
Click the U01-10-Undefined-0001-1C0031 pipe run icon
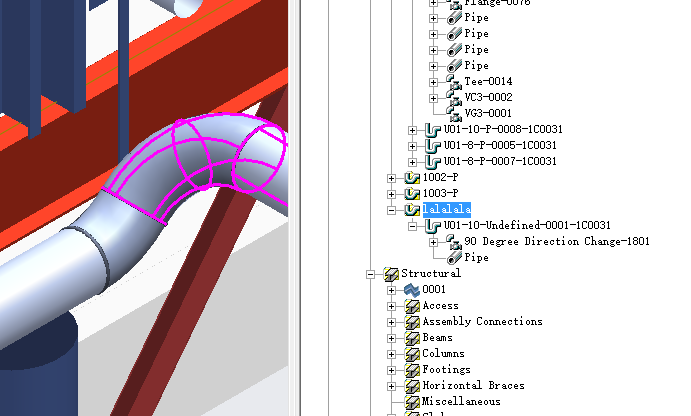(433, 226)
